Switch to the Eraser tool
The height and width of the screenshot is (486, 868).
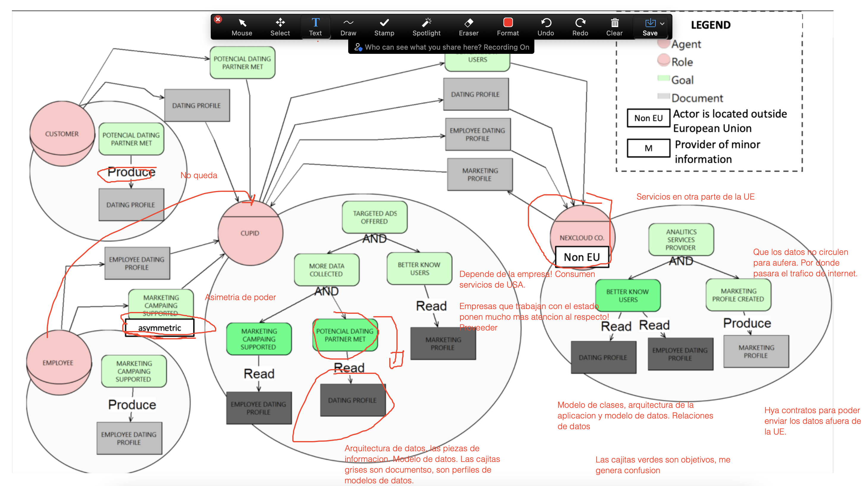coord(468,27)
